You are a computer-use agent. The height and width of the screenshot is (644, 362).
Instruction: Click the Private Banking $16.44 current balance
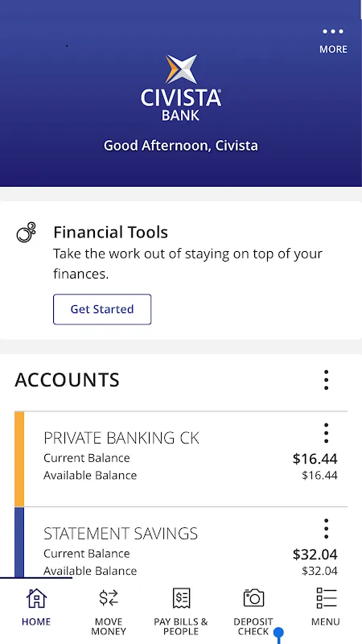click(315, 459)
